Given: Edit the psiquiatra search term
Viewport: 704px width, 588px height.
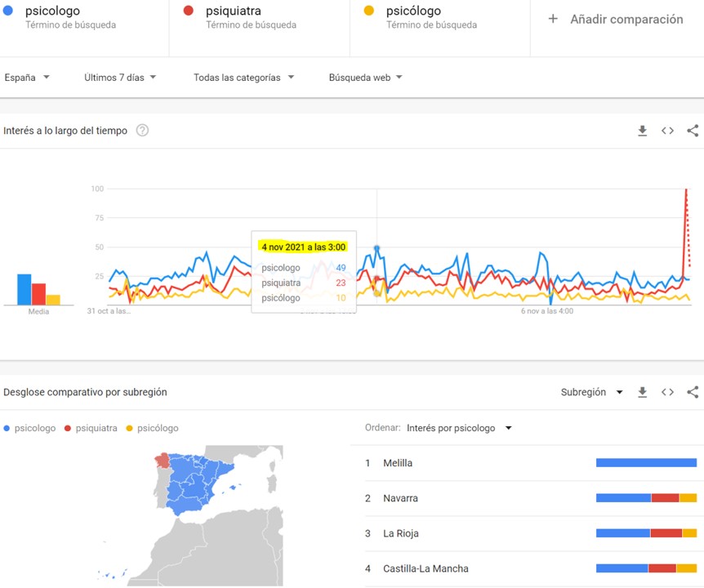Looking at the screenshot, I should tap(233, 11).
